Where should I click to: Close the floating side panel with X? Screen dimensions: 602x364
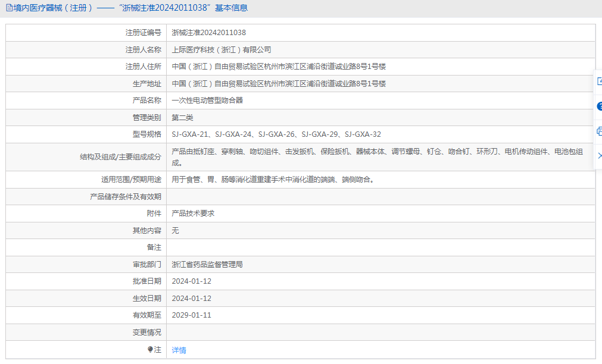point(600,156)
